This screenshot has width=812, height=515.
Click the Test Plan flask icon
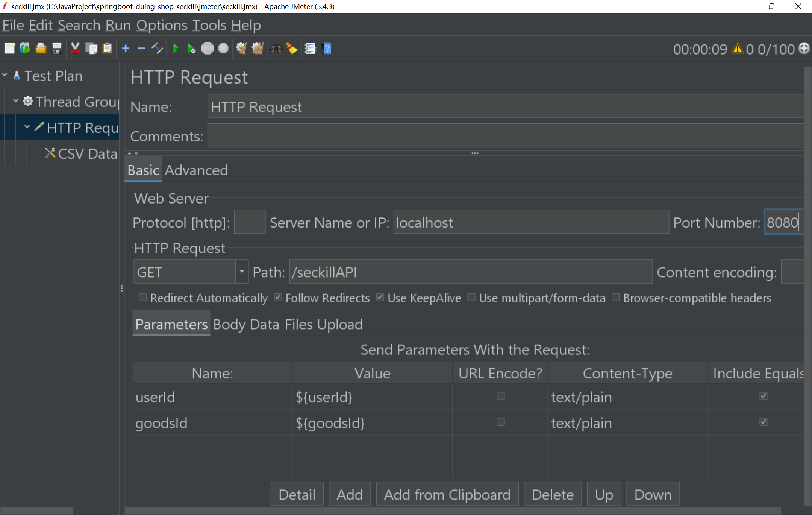coord(17,76)
